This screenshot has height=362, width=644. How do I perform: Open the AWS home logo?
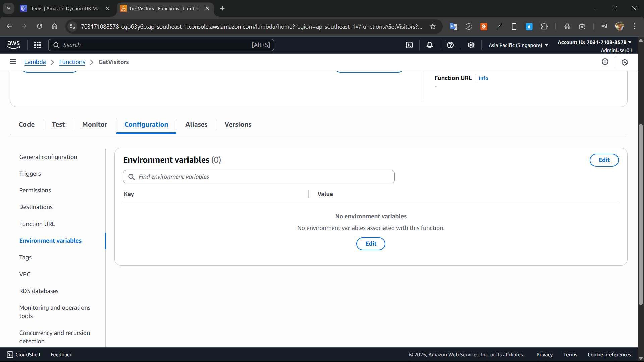[x=13, y=45]
